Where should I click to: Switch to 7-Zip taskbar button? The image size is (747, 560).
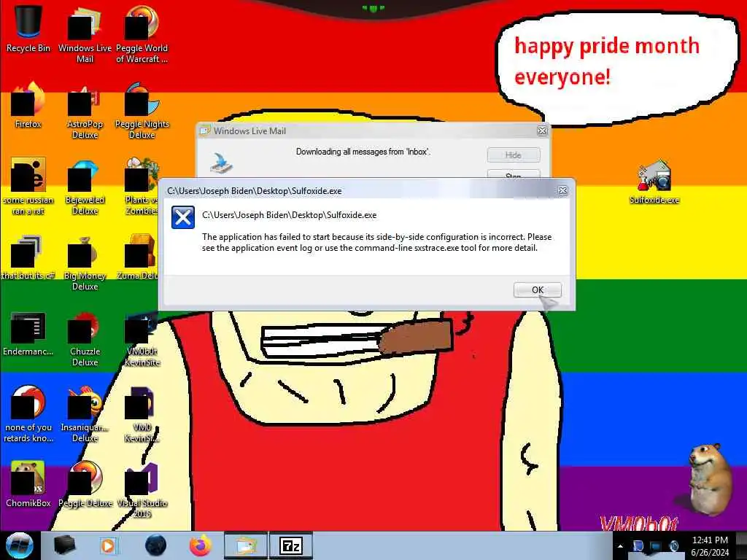pyautogui.click(x=291, y=545)
